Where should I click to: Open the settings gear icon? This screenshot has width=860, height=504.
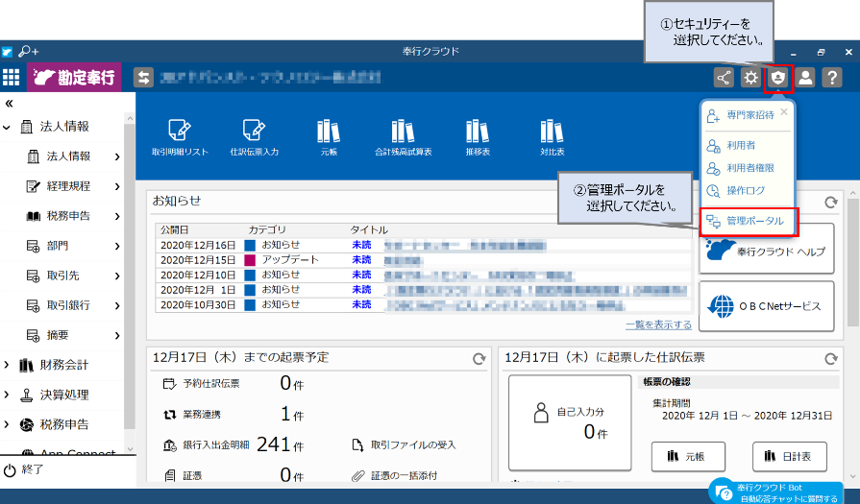(x=750, y=77)
